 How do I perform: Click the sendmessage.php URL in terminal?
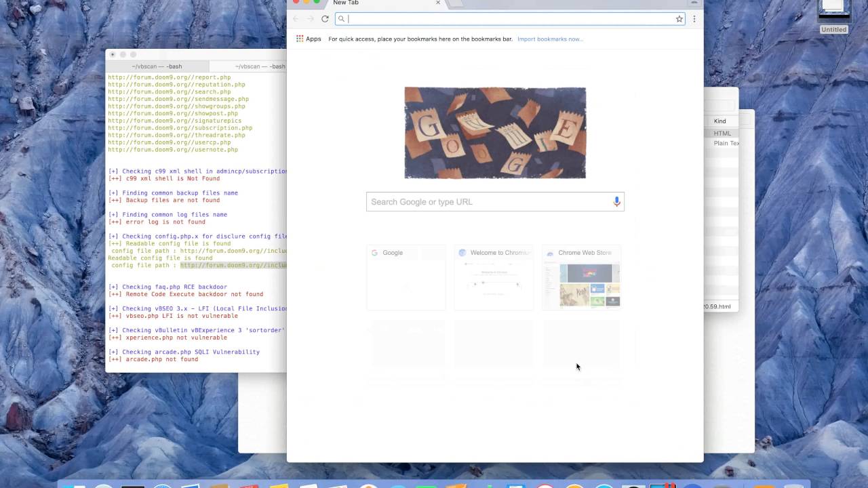point(178,99)
